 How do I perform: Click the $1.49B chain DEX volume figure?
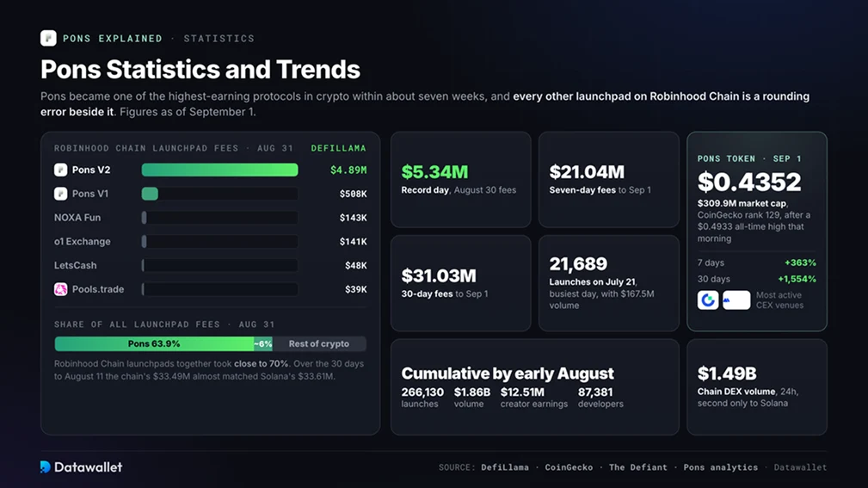click(727, 374)
